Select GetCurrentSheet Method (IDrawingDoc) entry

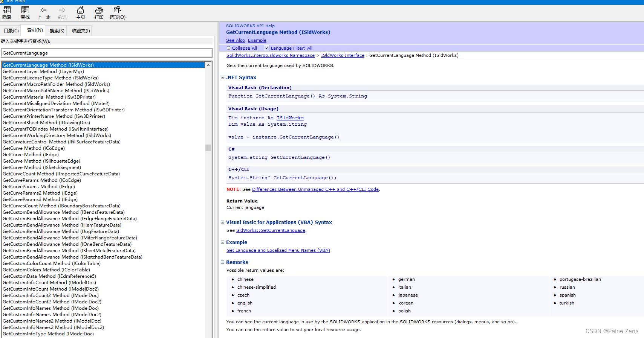pyautogui.click(x=46, y=123)
